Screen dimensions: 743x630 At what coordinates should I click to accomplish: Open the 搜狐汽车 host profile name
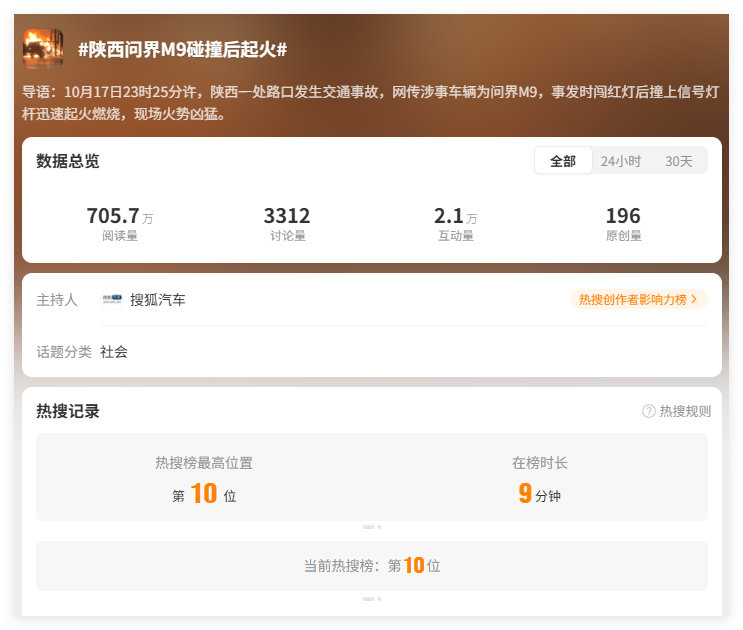(x=158, y=299)
